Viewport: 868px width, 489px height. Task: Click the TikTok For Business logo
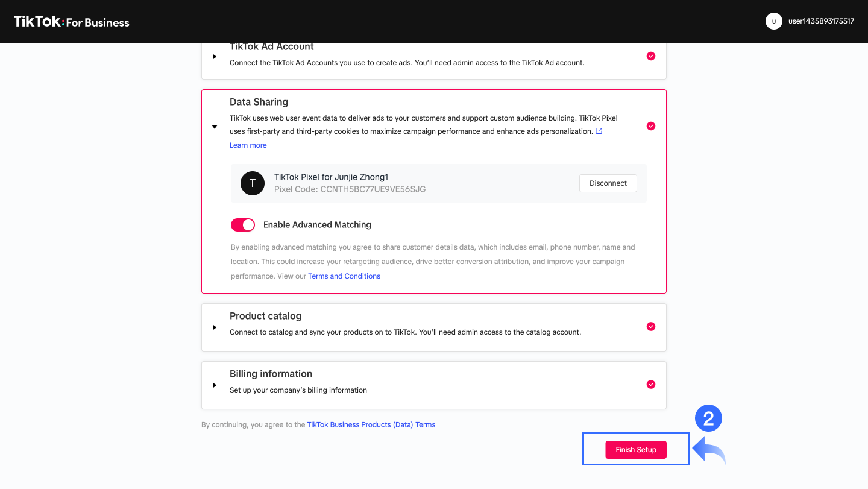point(72,22)
